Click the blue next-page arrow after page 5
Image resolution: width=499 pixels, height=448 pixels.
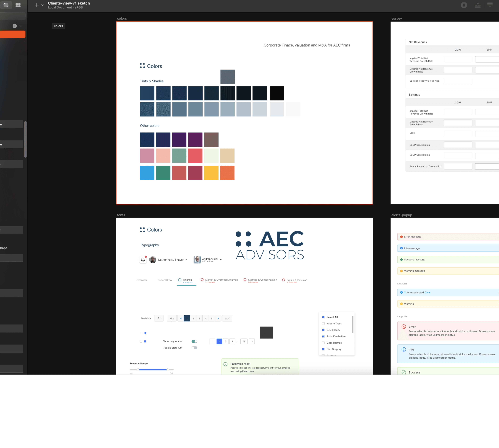point(218,318)
